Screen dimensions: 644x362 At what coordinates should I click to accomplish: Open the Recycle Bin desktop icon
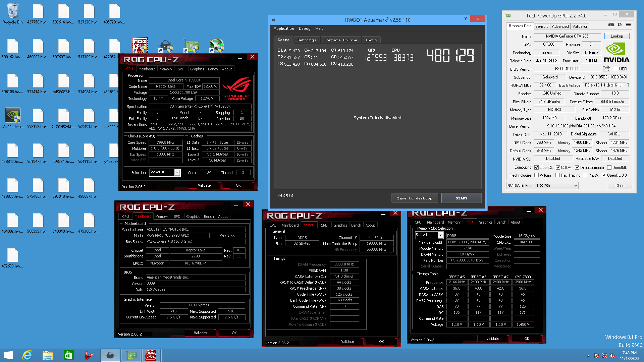(13, 14)
